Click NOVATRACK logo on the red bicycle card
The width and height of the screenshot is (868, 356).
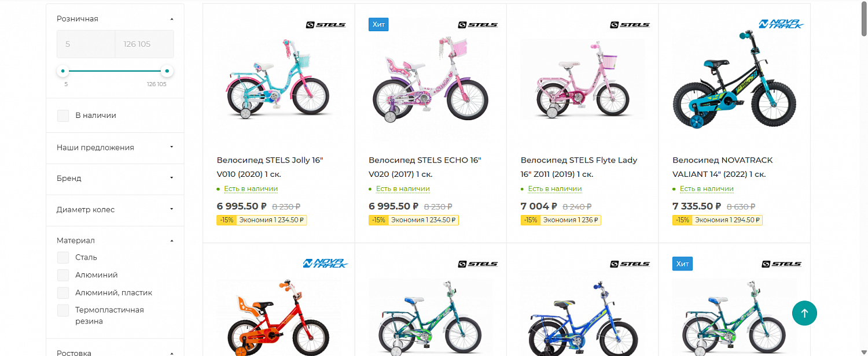(x=325, y=264)
